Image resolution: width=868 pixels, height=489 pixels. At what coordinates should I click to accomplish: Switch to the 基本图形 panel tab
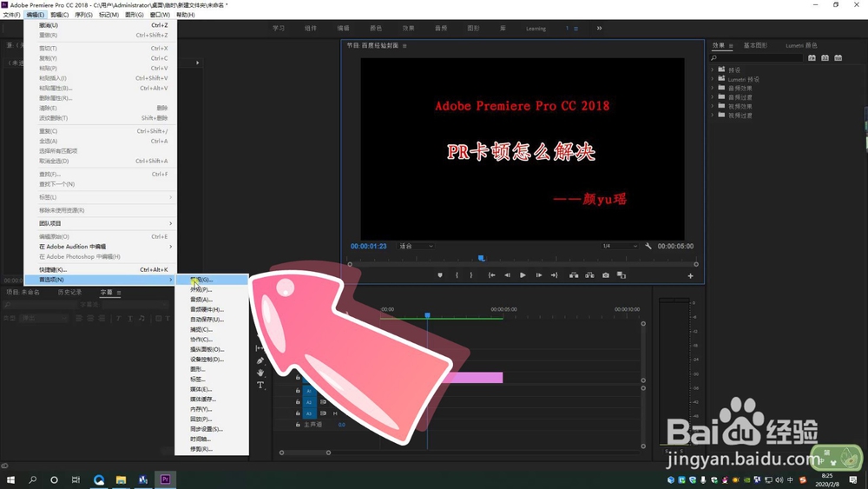pyautogui.click(x=755, y=45)
